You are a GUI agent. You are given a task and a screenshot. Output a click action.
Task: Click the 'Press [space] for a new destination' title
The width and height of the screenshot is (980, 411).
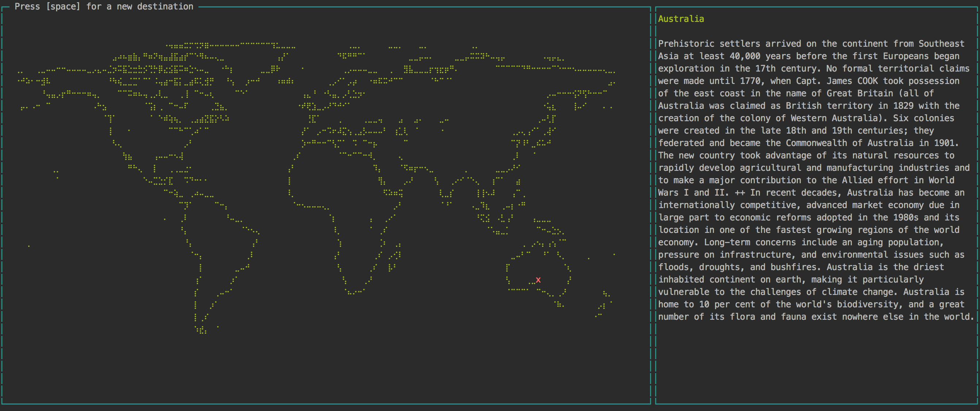104,7
